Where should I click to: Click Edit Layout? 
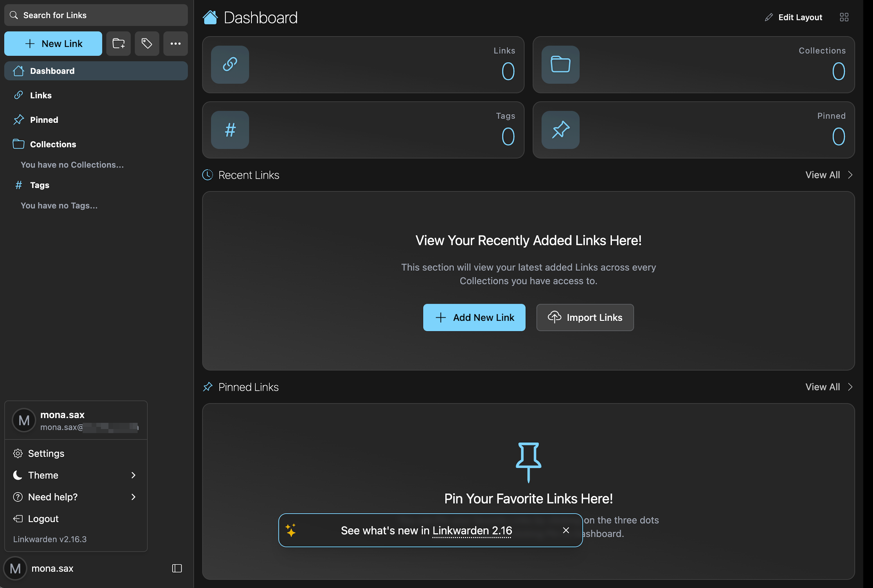[x=793, y=17]
